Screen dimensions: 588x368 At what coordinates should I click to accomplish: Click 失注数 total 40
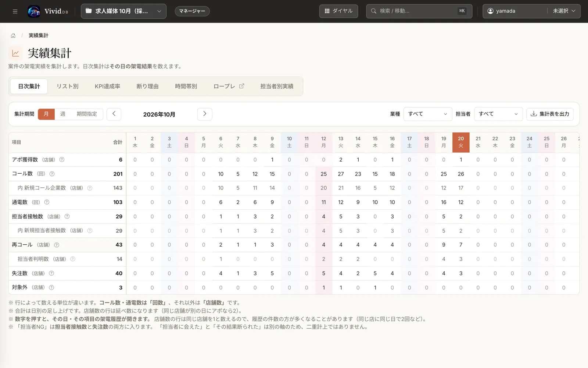[119, 273]
